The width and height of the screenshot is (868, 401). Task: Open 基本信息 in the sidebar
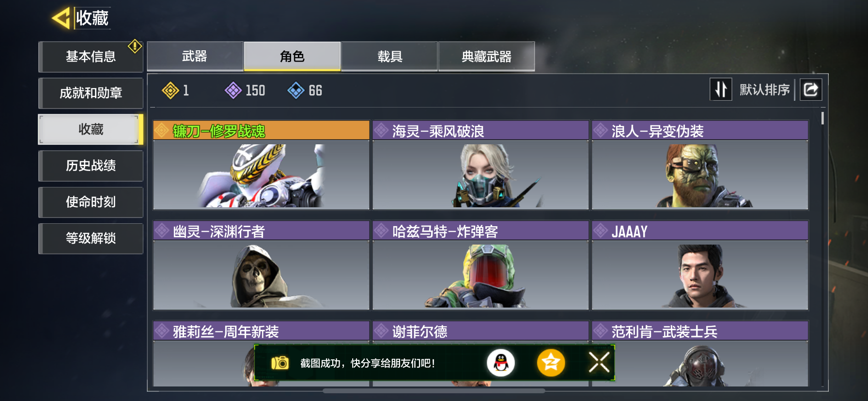(x=91, y=57)
